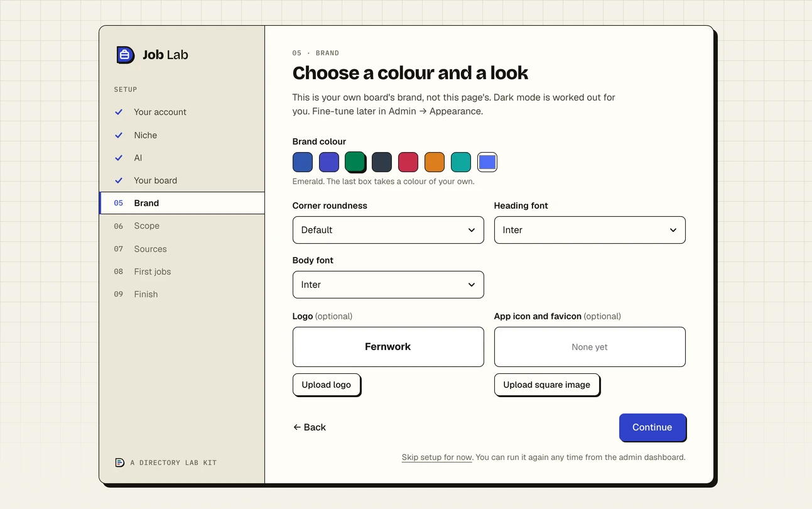Viewport: 812px width, 509px height.
Task: Open the Corner roundness dropdown
Action: tap(388, 230)
